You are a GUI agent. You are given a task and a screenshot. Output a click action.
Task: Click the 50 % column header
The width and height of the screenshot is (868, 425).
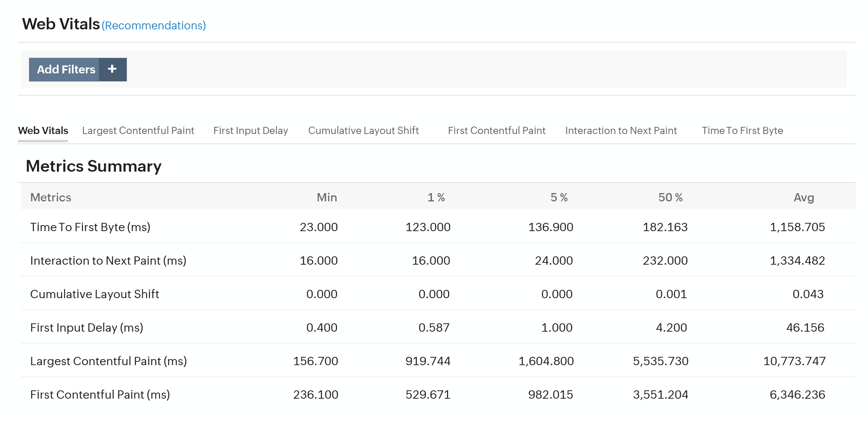pyautogui.click(x=670, y=197)
